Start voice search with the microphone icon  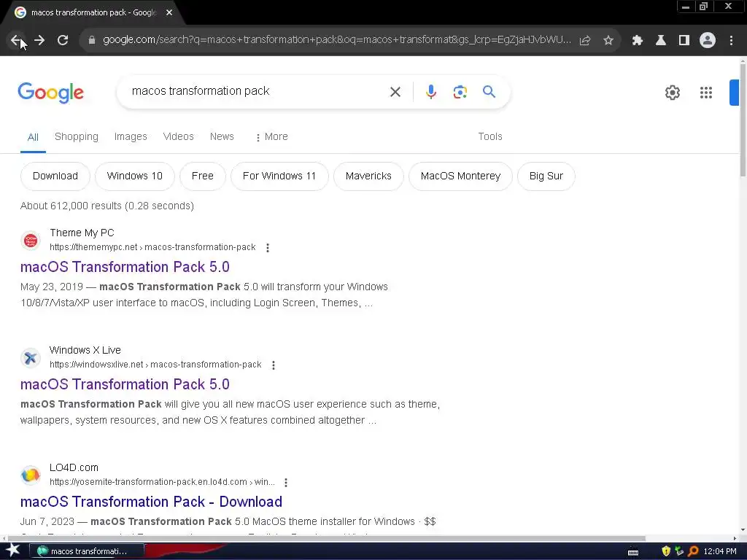click(x=431, y=92)
